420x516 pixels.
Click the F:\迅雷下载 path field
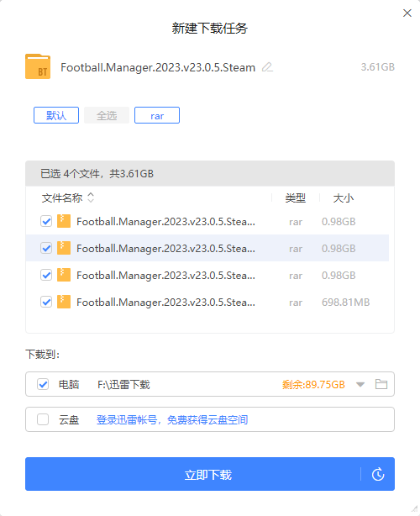(x=123, y=384)
